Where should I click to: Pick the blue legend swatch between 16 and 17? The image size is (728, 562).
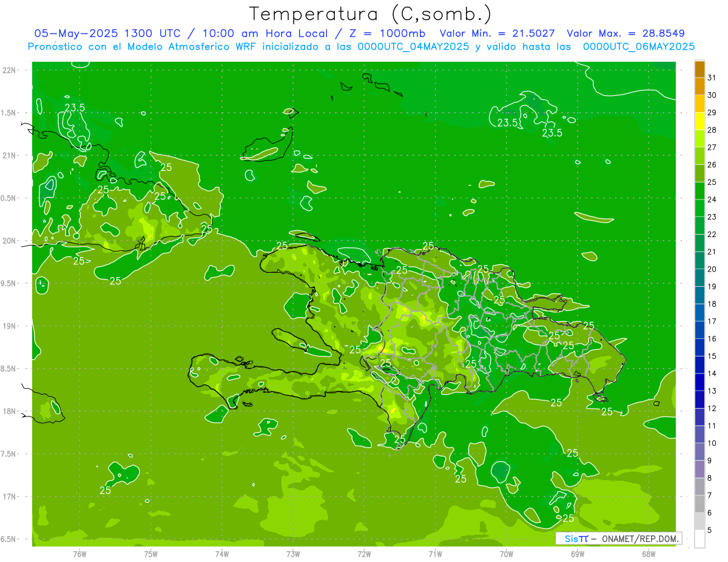pos(699,330)
